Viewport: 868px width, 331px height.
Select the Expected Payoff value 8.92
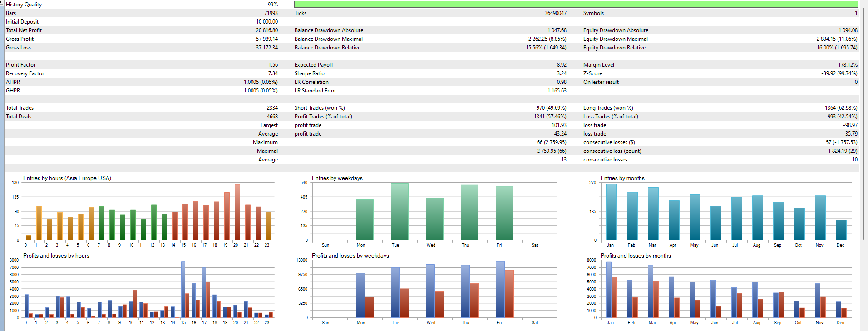(x=562, y=65)
